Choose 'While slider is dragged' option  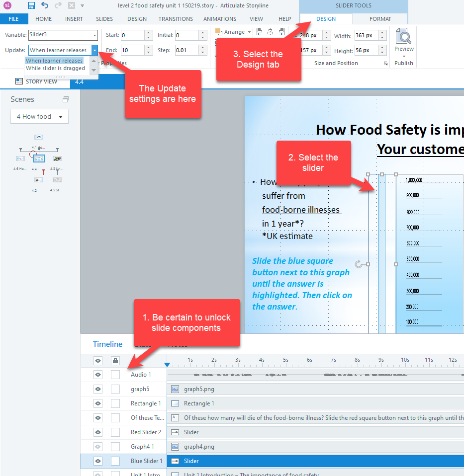coord(55,68)
